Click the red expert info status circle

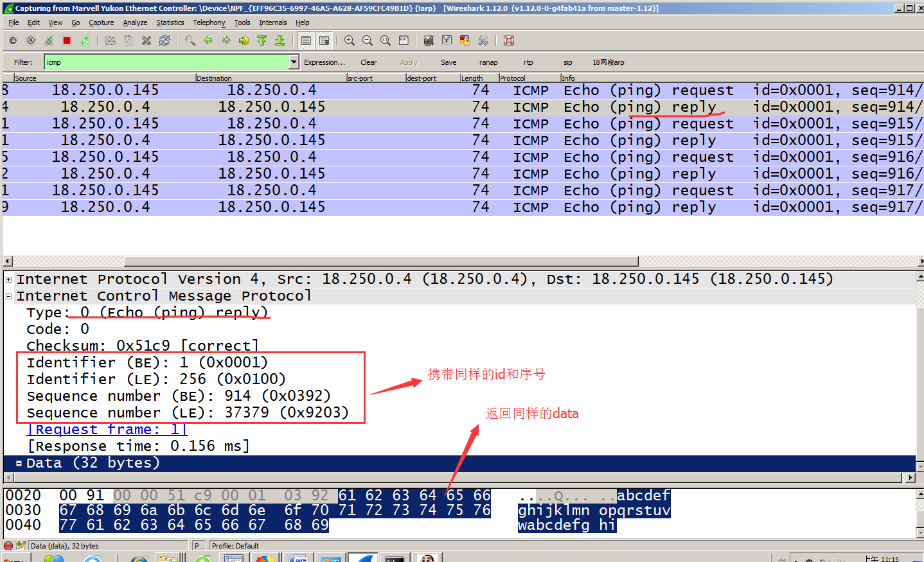(x=8, y=546)
